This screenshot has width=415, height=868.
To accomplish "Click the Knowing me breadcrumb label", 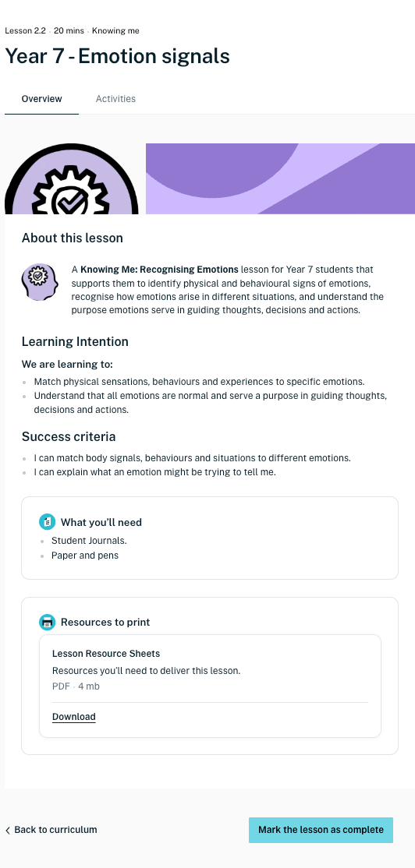I will tap(115, 31).
